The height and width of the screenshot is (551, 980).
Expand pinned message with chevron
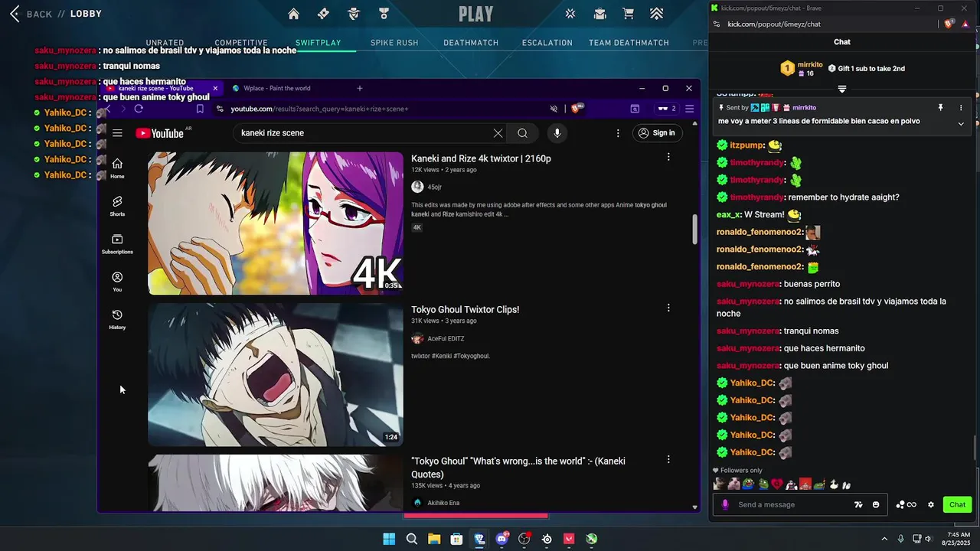pos(961,124)
